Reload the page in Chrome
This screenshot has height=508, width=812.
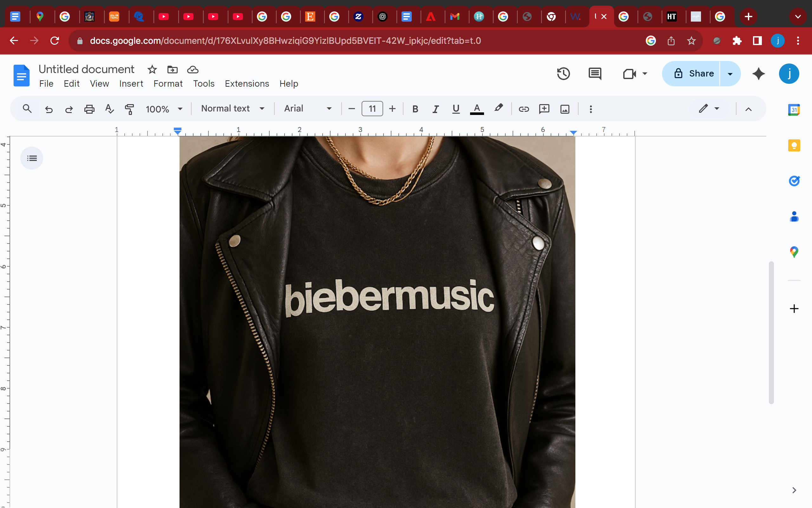point(55,41)
